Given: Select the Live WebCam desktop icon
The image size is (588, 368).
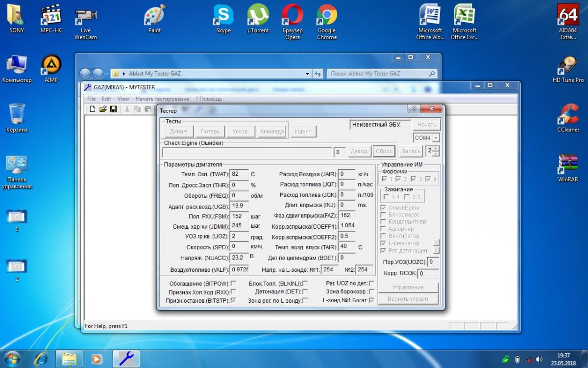Looking at the screenshot, I should tap(86, 22).
